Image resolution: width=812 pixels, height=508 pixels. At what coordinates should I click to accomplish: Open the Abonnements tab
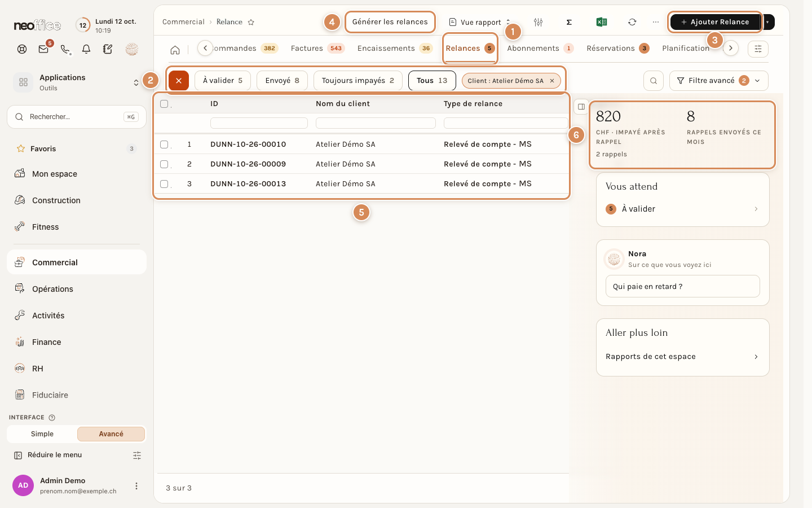pos(540,49)
